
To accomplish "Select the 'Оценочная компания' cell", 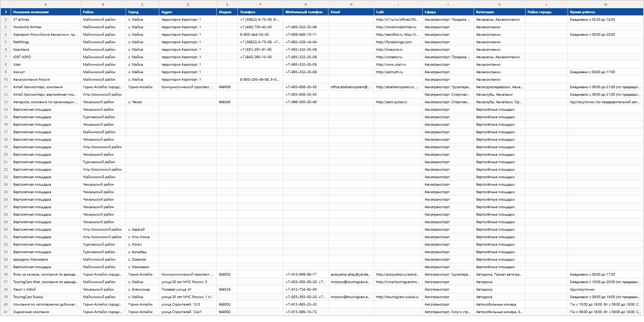I will pos(46,312).
